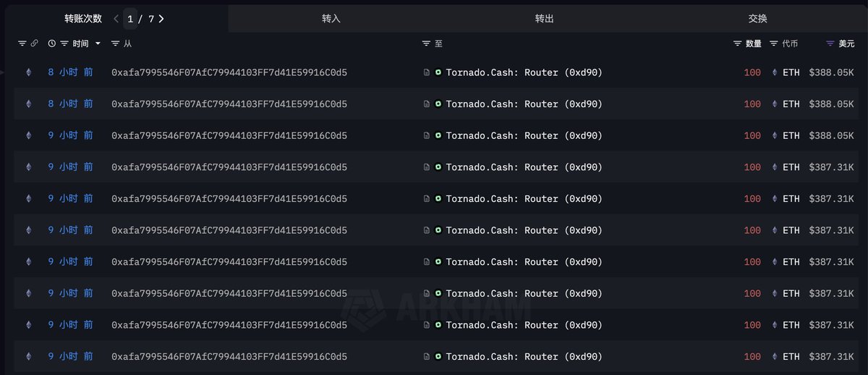Viewport: 868px width, 375px height.
Task: Click the last row's ETH token label
Action: [791, 356]
